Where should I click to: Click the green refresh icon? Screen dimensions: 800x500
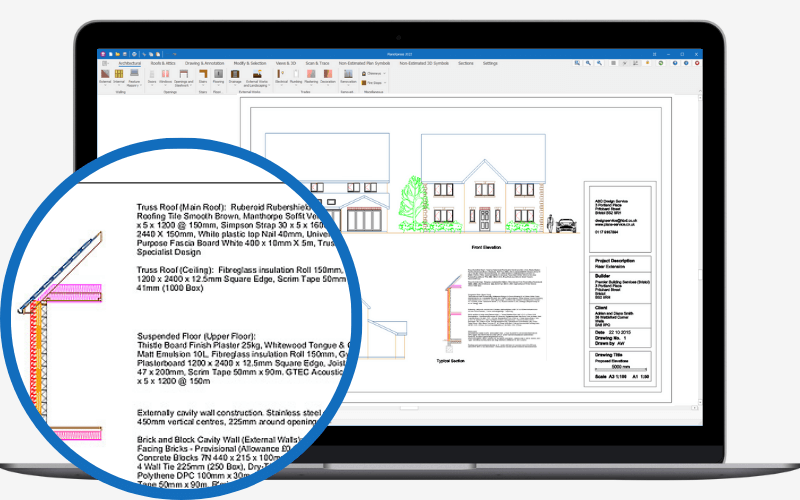pos(661,63)
